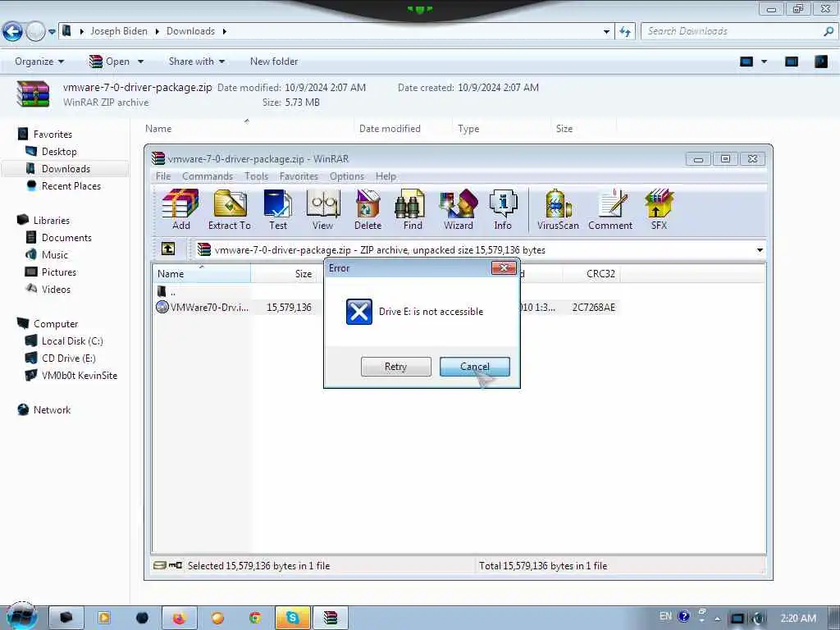Click the New folder button
Image resolution: width=840 pixels, height=630 pixels.
pos(274,62)
